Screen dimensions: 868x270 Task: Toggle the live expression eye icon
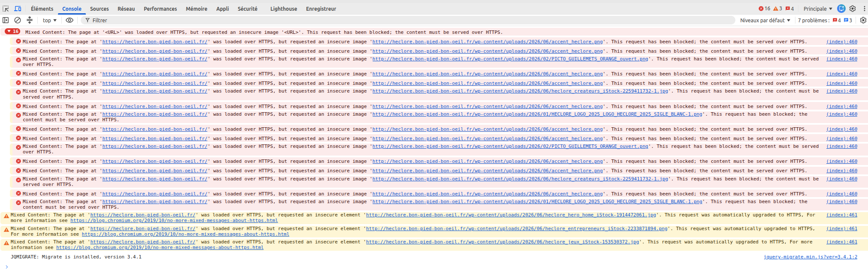[70, 20]
